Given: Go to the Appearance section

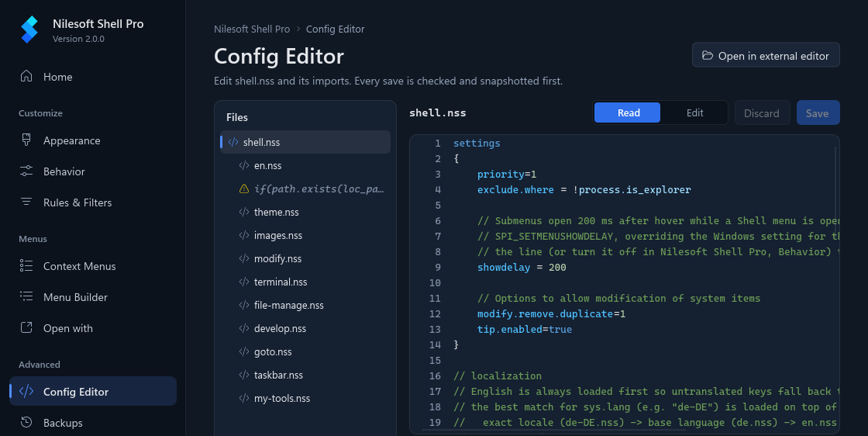Looking at the screenshot, I should 93,140.
